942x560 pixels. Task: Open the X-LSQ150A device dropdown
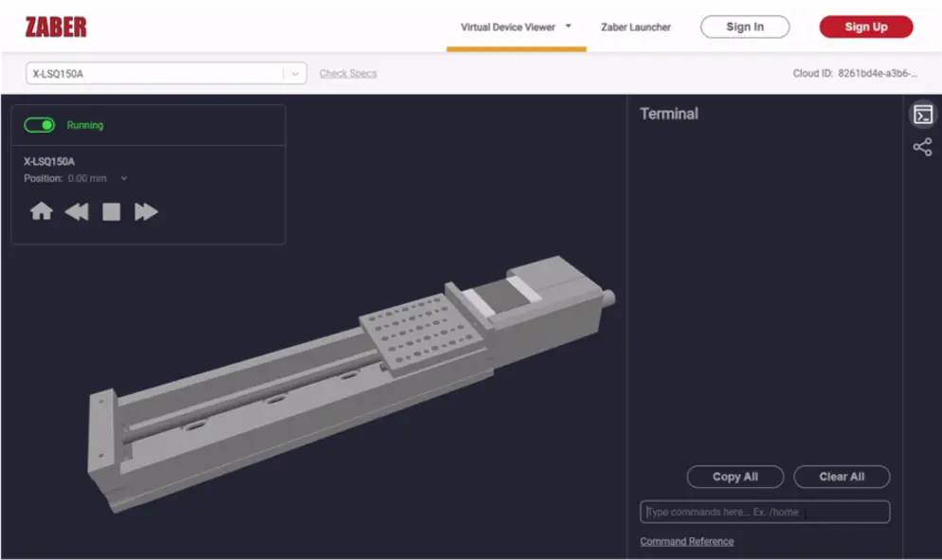[167, 73]
